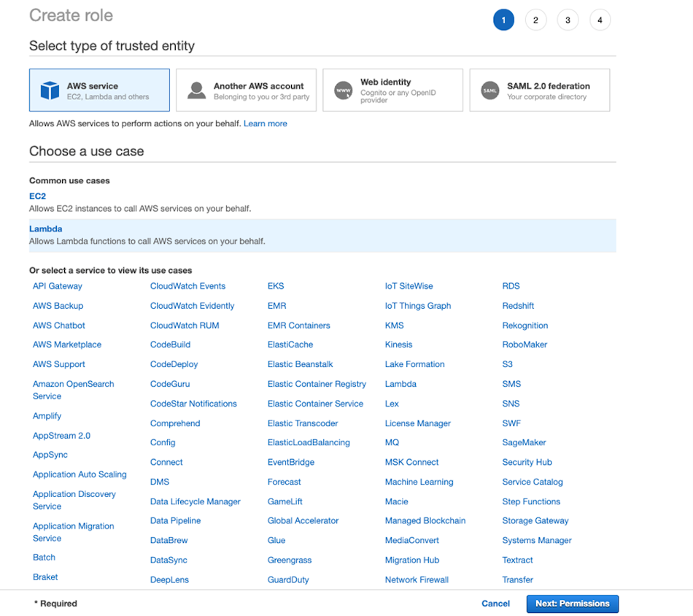Pick Data Lifecycle Manager service
Screen dimensions: 693x616
coord(195,501)
